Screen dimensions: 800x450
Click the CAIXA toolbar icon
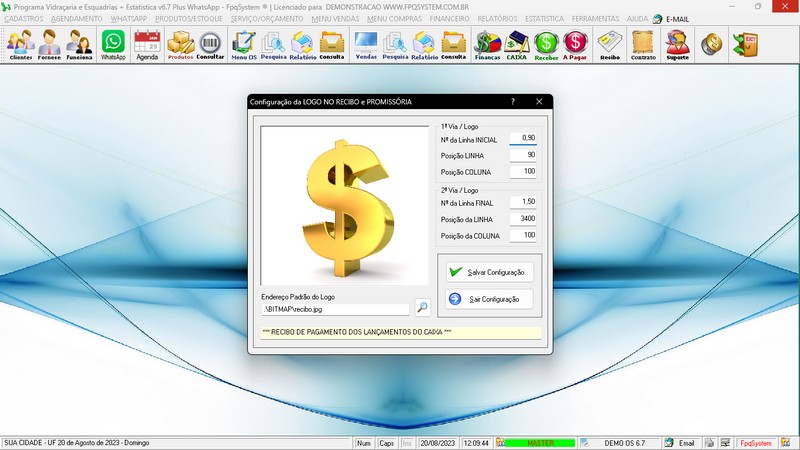(x=517, y=44)
